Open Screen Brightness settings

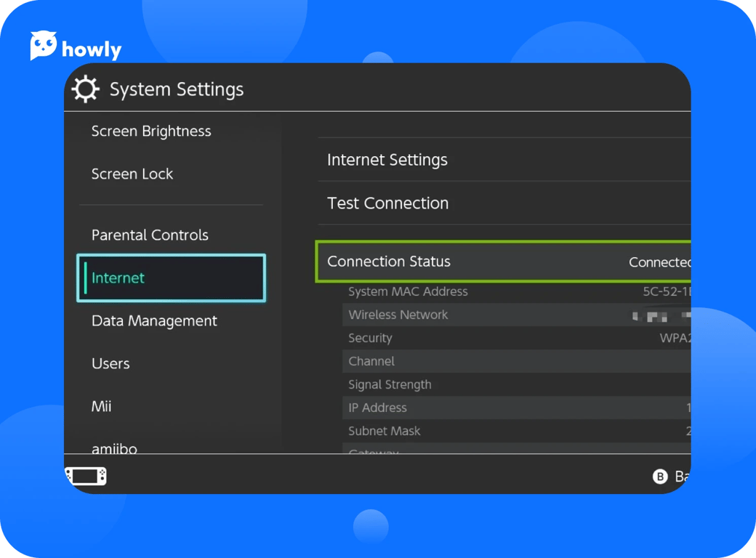click(x=151, y=132)
